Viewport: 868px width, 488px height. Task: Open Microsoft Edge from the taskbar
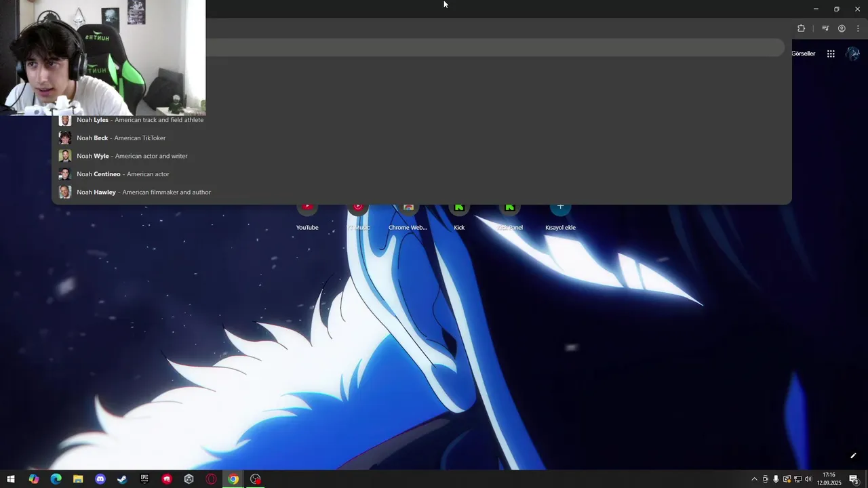[x=56, y=479]
